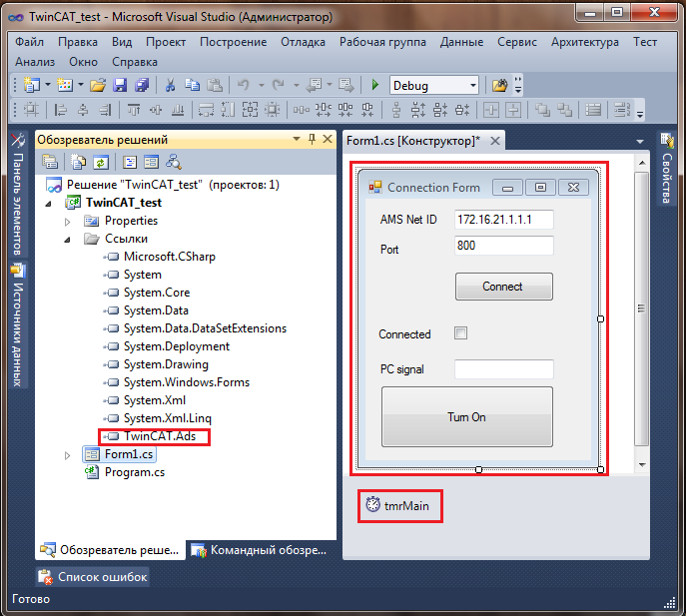The width and height of the screenshot is (686, 616).
Task: Click View Class Diagram icon in Solution Explorer
Action: coord(174,163)
